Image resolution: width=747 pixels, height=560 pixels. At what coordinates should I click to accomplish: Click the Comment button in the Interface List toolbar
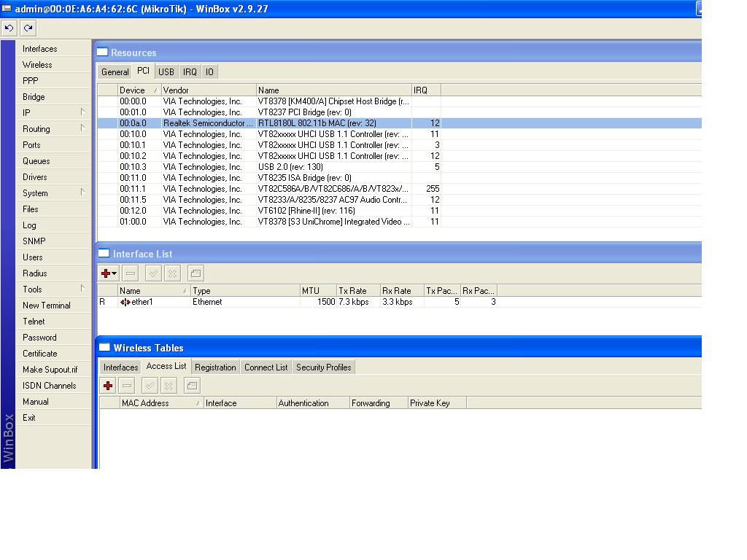tap(196, 273)
